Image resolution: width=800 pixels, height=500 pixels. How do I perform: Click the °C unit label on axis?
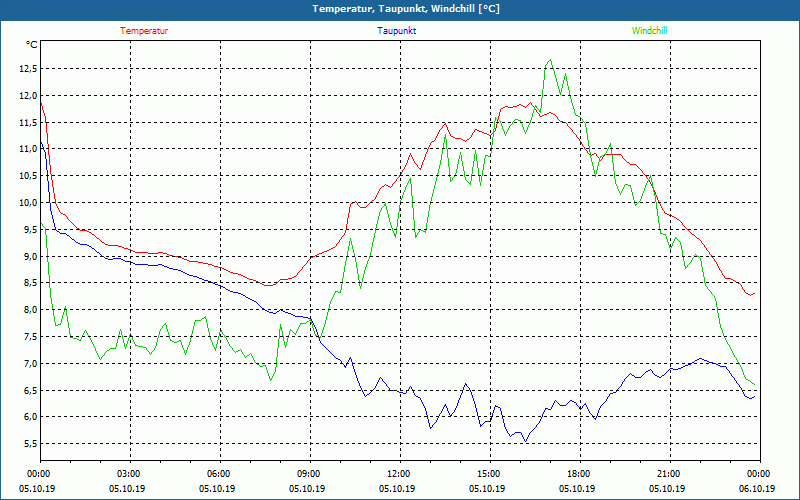[x=31, y=45]
